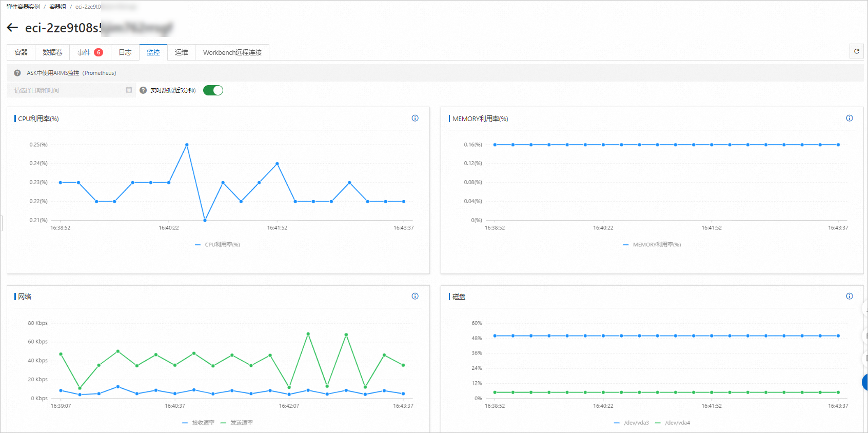The height and width of the screenshot is (433, 868).
Task: Open the Workbench远程连接 tab
Action: 232,52
